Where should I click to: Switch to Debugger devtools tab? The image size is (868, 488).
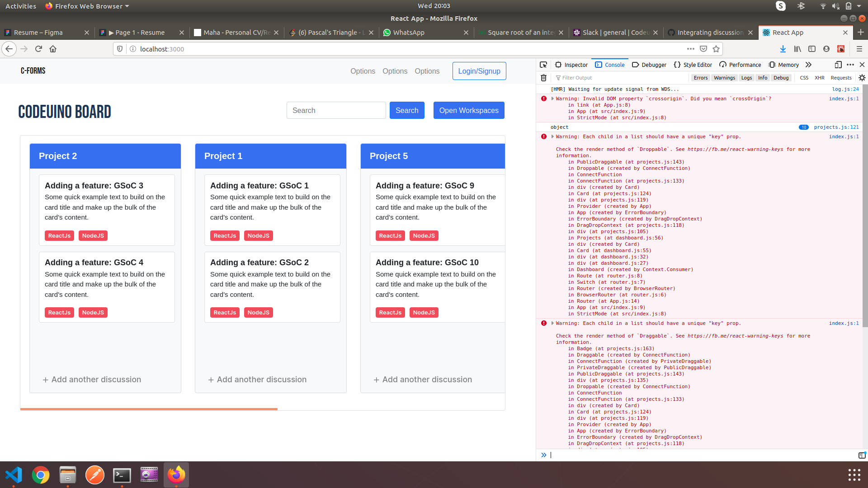tap(649, 65)
